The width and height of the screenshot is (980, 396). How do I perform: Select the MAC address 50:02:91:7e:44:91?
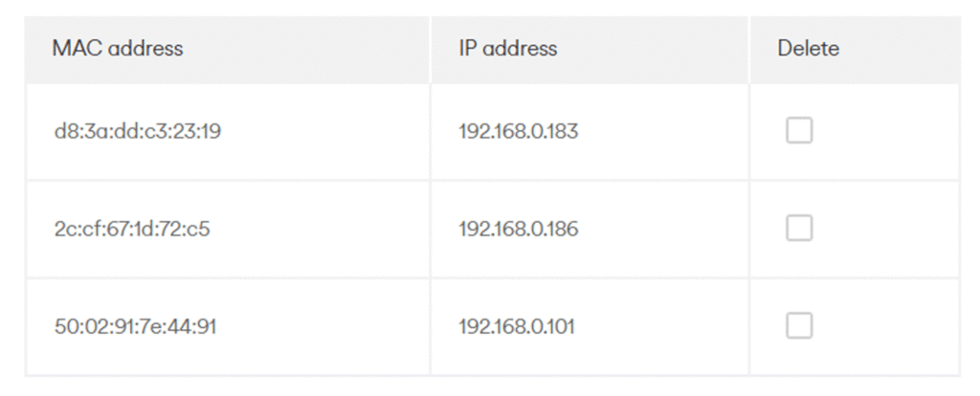point(135,327)
